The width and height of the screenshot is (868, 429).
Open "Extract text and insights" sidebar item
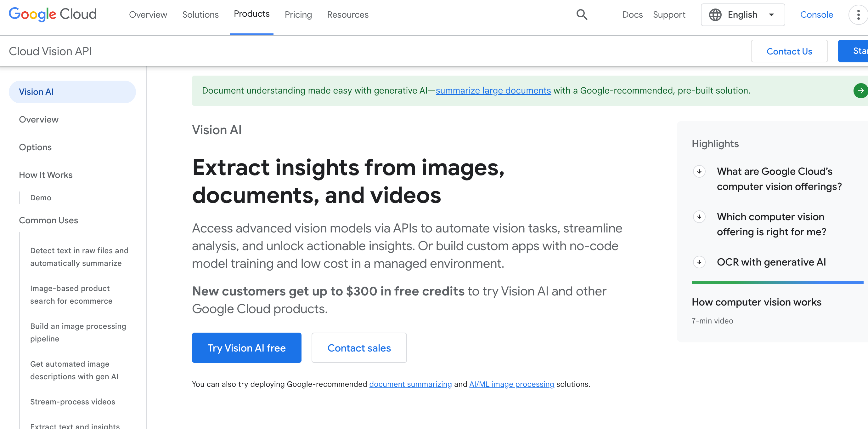[x=75, y=426]
